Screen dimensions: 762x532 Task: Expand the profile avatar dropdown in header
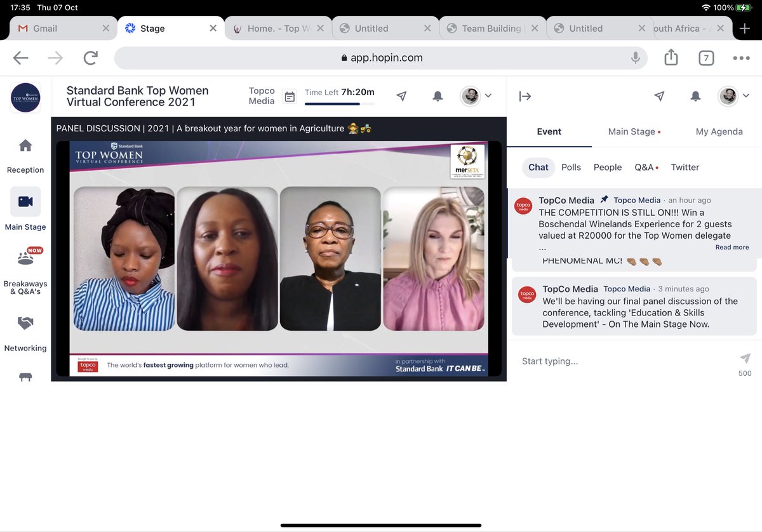476,96
